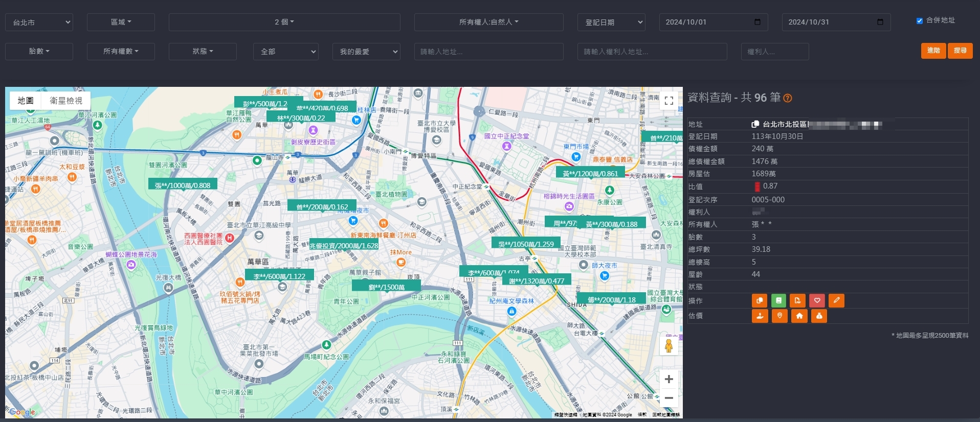
Task: Select the 地圖 map view tab
Action: pyautogui.click(x=26, y=101)
